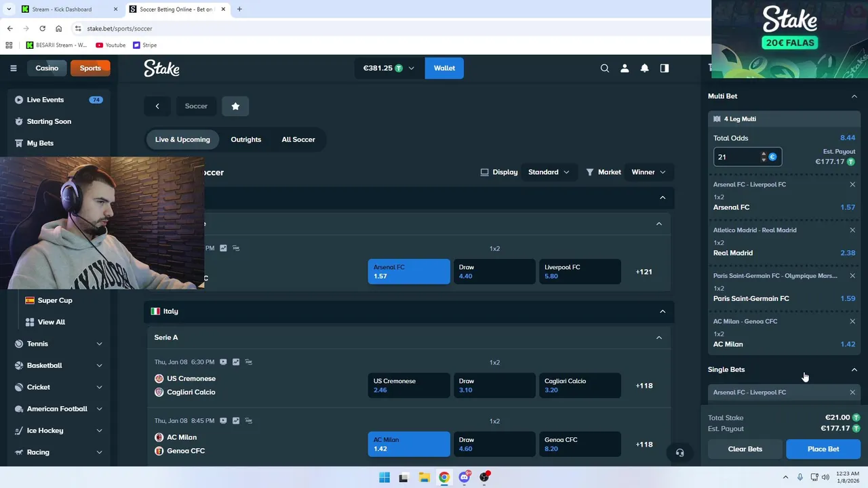Open the balance currency dropdown €381.25
This screenshot has width=868, height=488.
389,68
